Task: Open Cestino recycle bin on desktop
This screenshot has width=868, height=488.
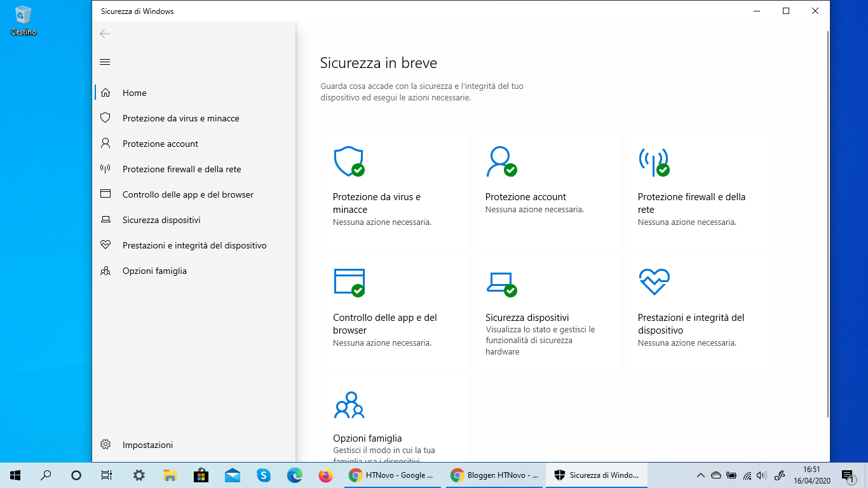Action: tap(24, 20)
